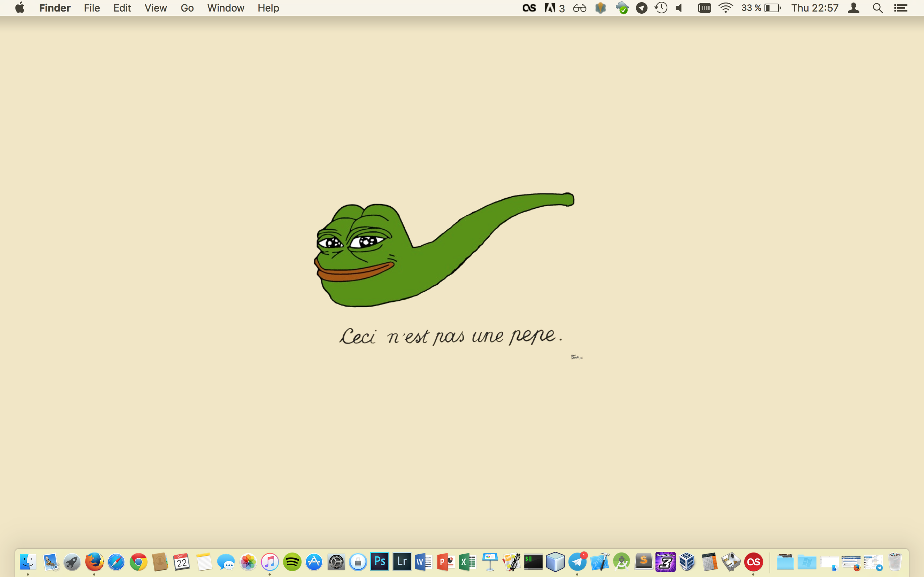Image resolution: width=924 pixels, height=577 pixels.
Task: Open the Xcode hammer icon
Action: tap(600, 562)
